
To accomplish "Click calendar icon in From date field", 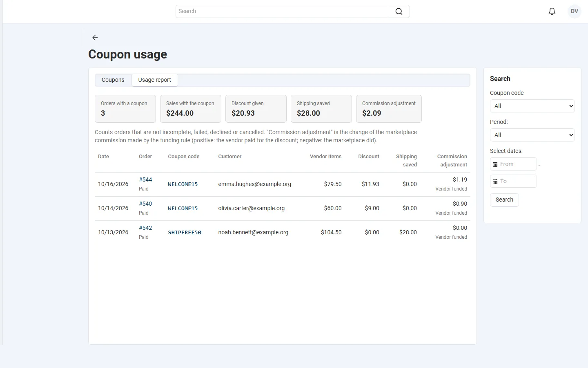I will [495, 164].
